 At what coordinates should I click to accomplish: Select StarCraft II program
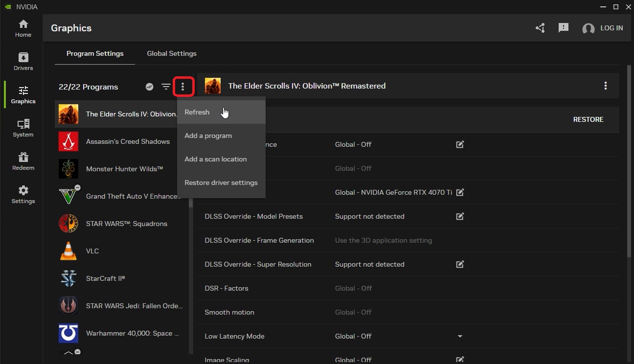(121, 278)
